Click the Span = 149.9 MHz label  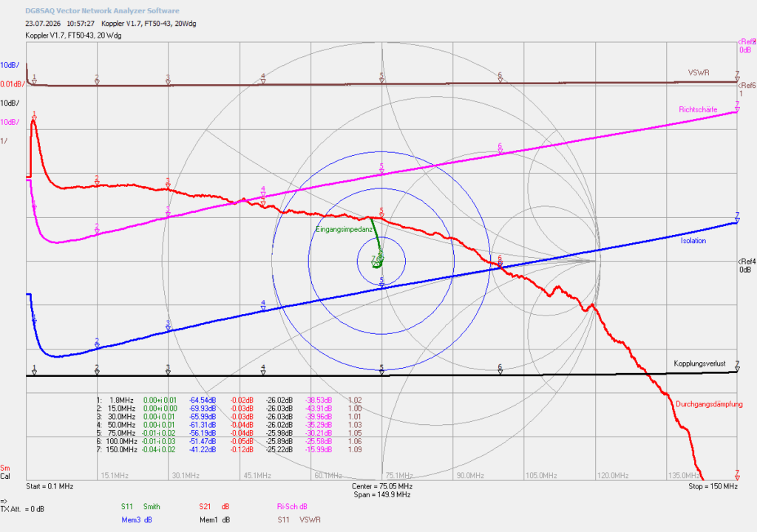(382, 495)
